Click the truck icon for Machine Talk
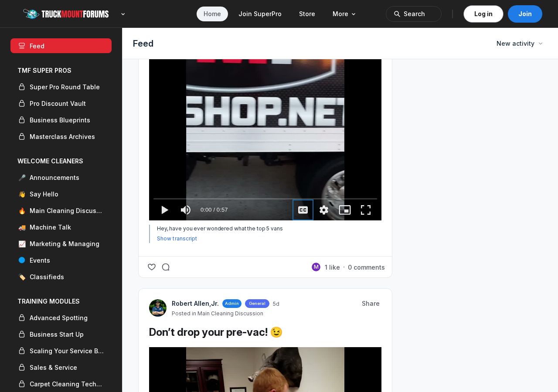The width and height of the screenshot is (558, 392). [22, 227]
